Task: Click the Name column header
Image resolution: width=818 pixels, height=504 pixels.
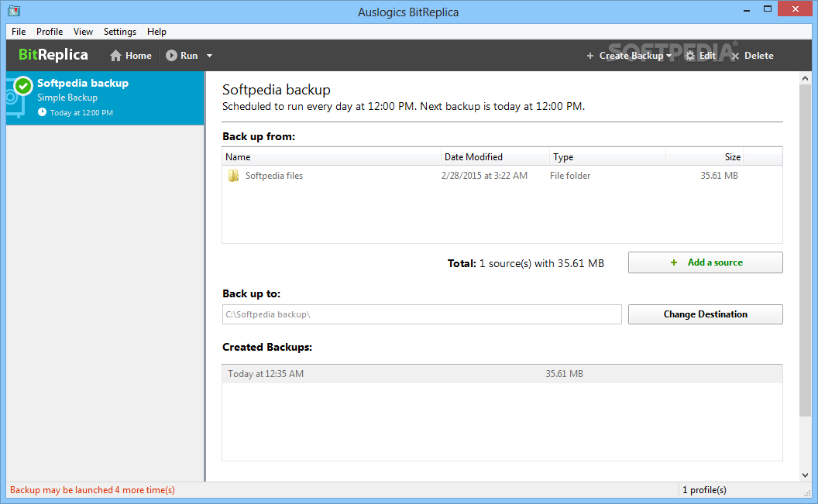Action: point(332,157)
